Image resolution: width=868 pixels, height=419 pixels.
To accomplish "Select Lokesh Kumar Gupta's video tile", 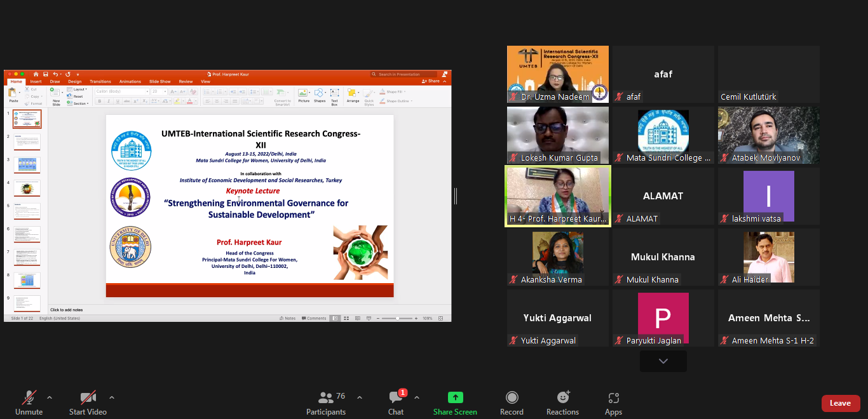I will click(x=558, y=135).
